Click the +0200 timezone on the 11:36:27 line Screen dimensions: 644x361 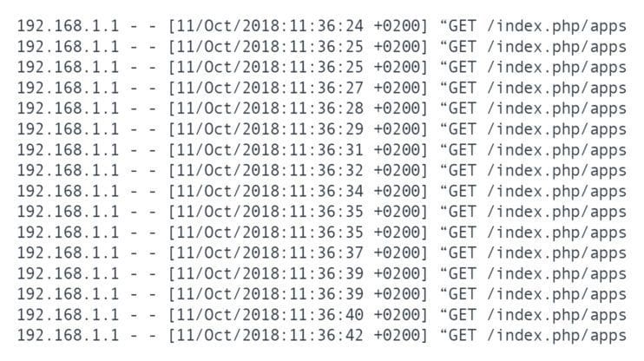point(397,89)
